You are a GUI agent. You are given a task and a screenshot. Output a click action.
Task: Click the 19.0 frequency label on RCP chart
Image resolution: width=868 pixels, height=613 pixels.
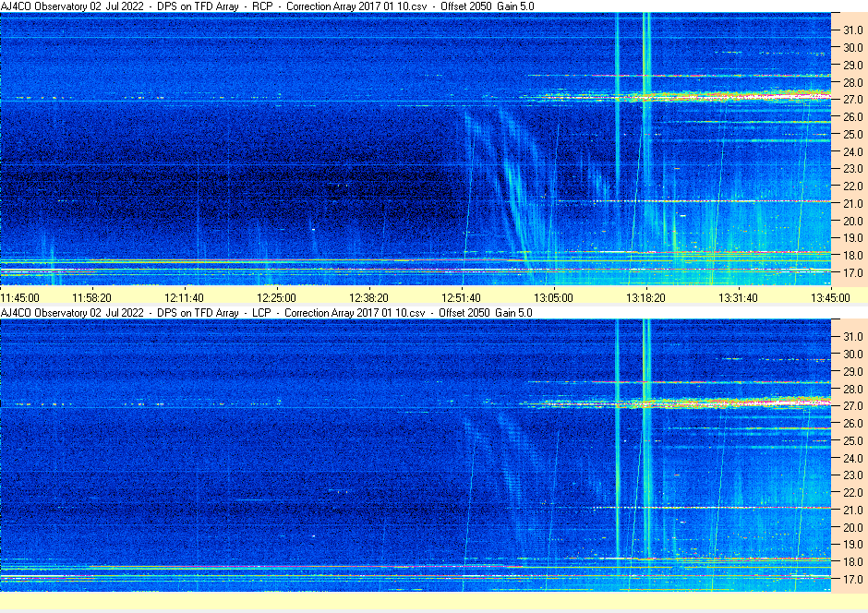pos(853,238)
